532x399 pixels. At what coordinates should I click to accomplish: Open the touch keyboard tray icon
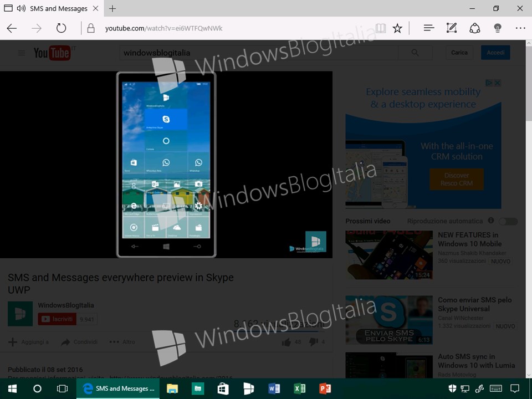pos(496,388)
